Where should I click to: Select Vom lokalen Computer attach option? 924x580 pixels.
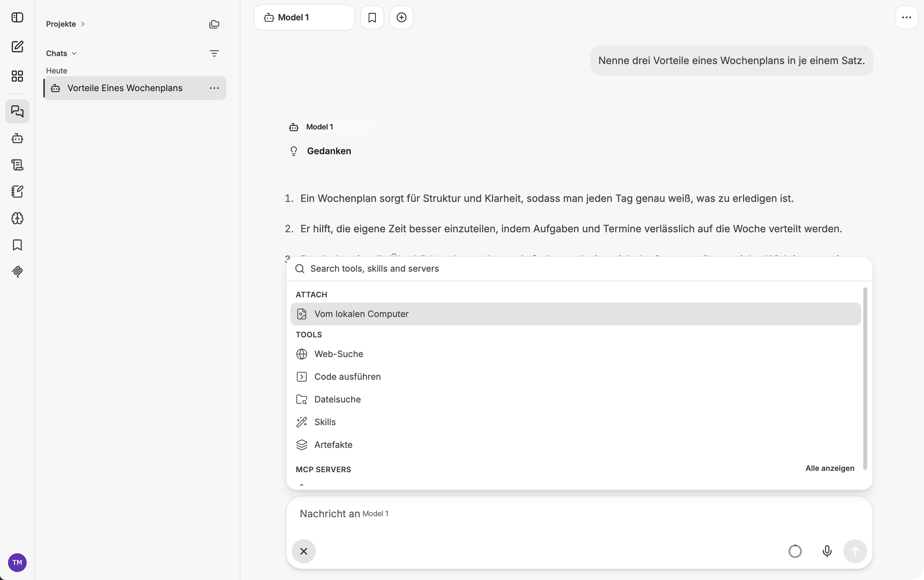(x=575, y=314)
